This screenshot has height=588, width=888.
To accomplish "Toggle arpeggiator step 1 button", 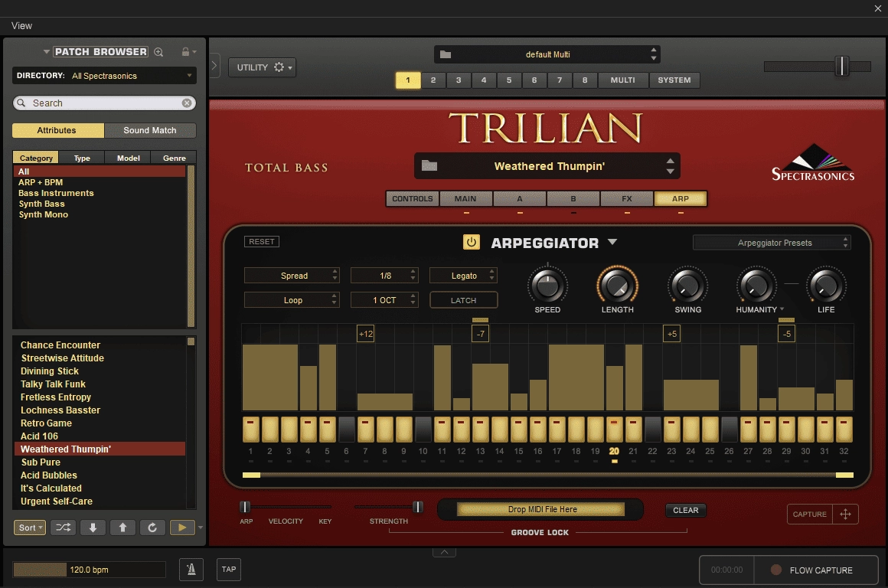I will pyautogui.click(x=251, y=430).
